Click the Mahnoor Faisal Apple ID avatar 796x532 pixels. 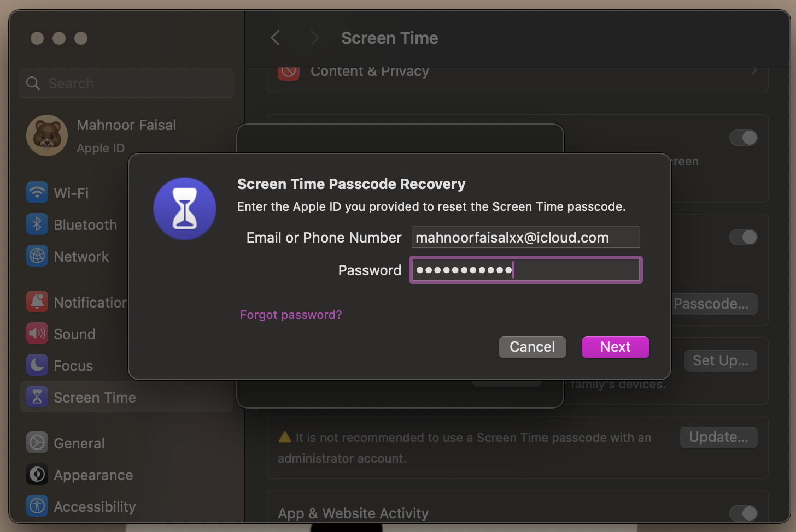(x=47, y=135)
